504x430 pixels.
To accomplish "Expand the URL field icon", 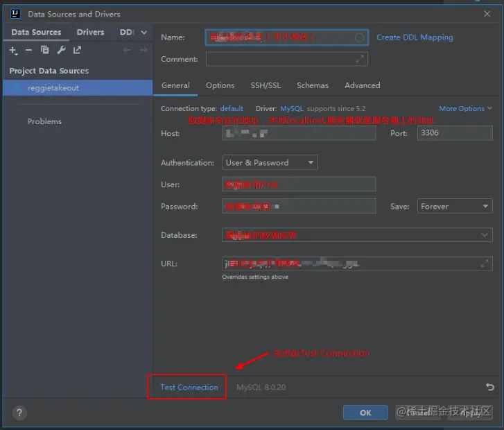I will tap(485, 264).
